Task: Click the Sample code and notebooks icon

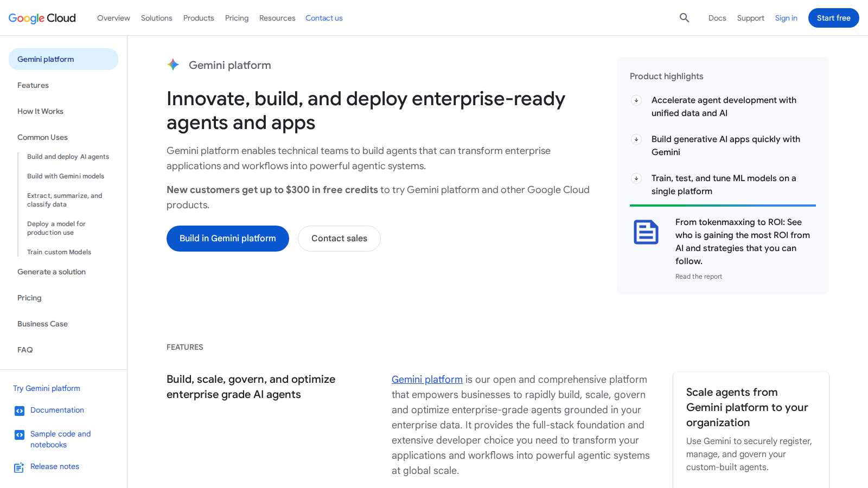Action: (x=20, y=435)
